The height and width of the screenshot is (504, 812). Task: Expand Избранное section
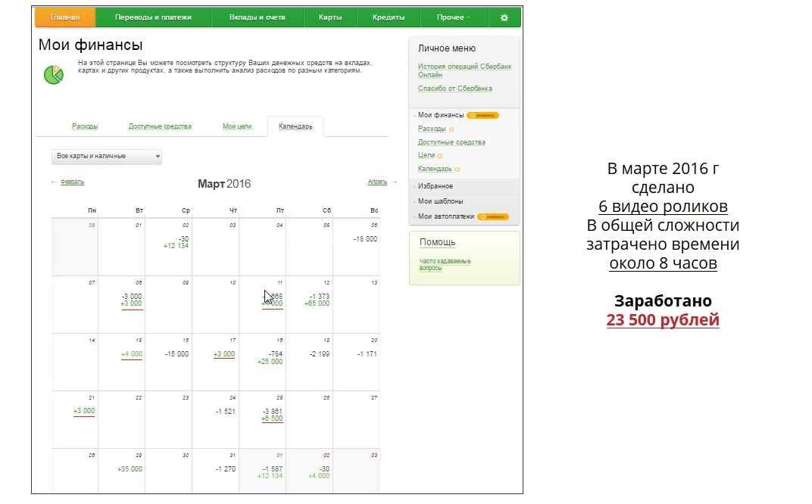coord(436,185)
